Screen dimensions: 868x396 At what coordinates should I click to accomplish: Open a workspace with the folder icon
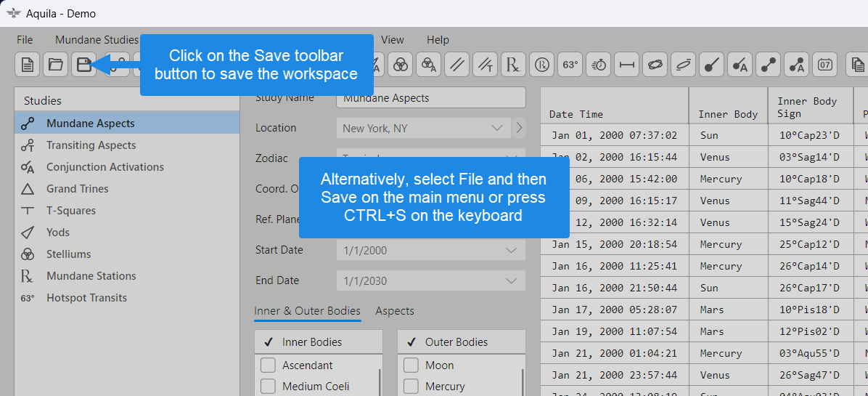(x=56, y=65)
